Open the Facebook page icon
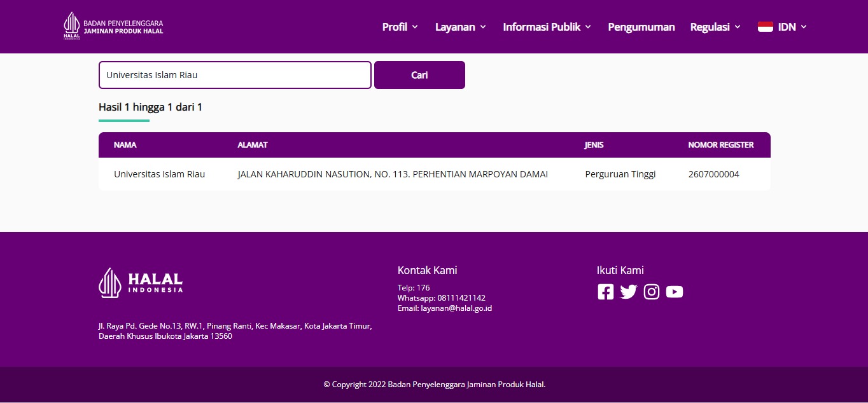 (606, 292)
